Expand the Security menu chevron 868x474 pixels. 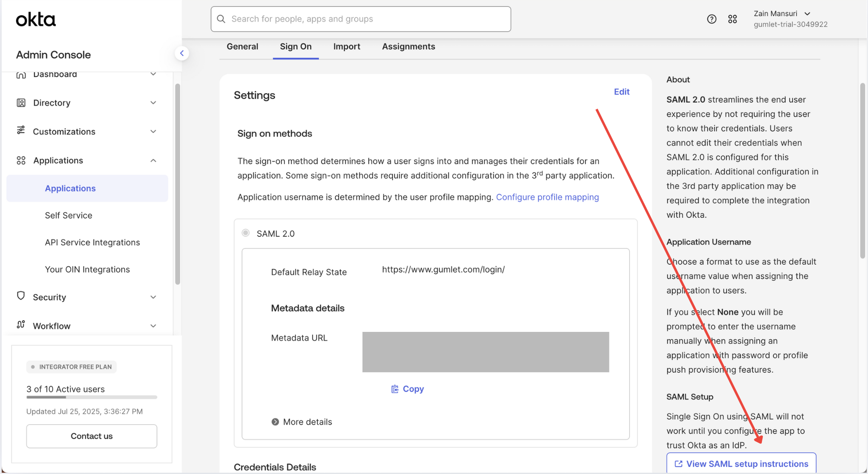153,297
